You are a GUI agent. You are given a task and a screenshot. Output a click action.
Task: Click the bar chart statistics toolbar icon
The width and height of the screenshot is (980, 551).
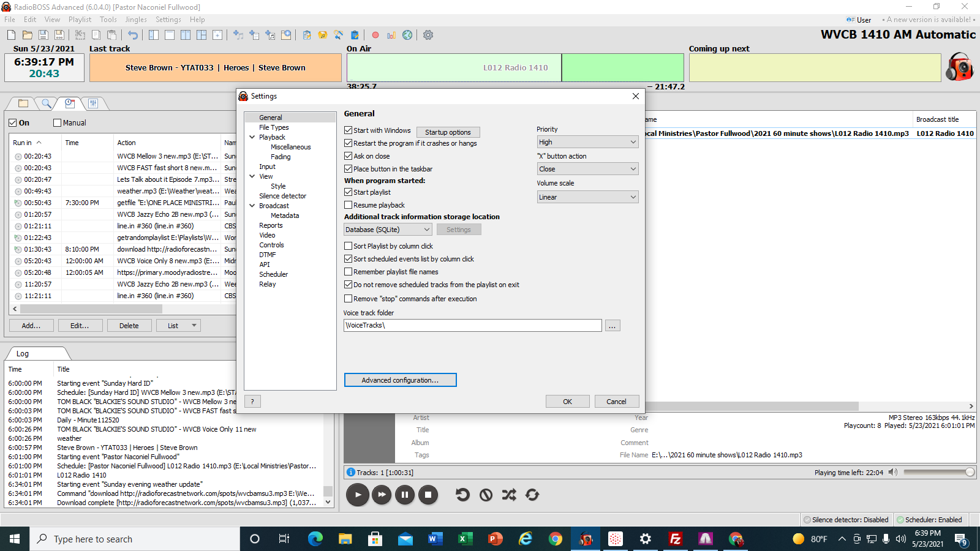click(391, 35)
